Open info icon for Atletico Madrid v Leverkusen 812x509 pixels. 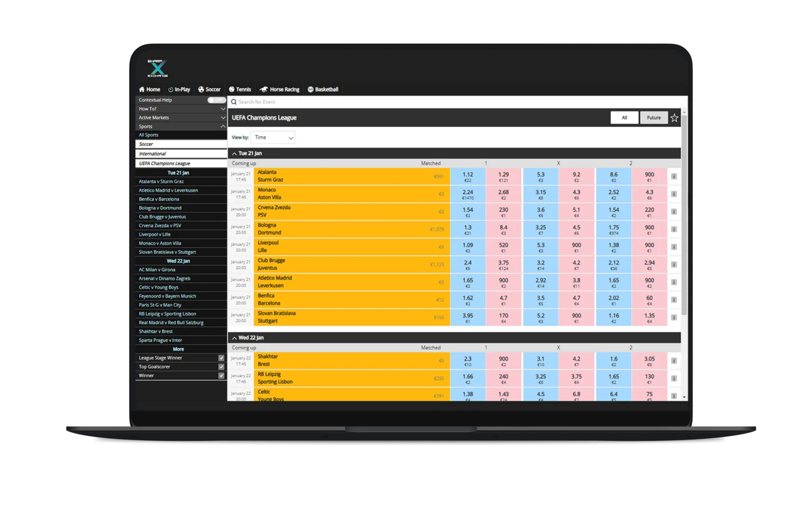(674, 282)
